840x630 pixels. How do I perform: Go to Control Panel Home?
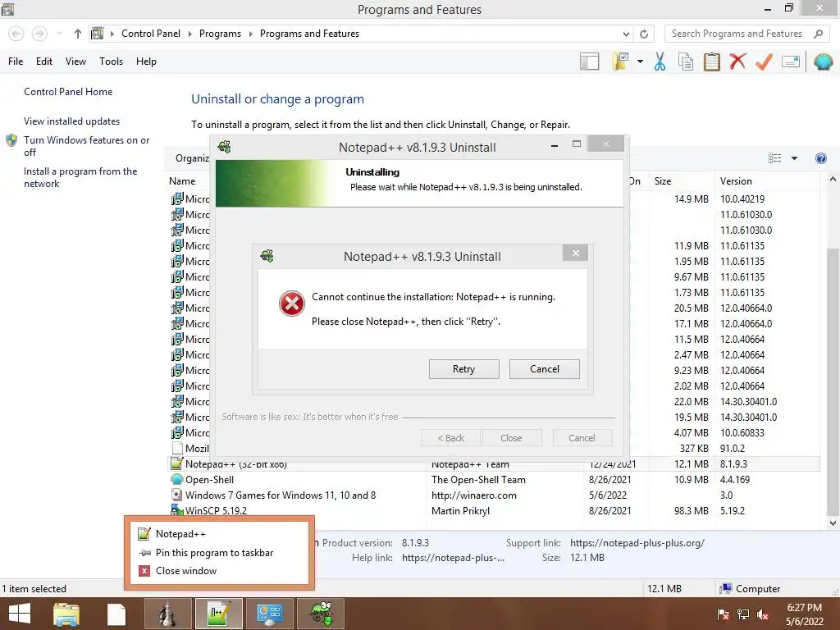click(x=68, y=92)
